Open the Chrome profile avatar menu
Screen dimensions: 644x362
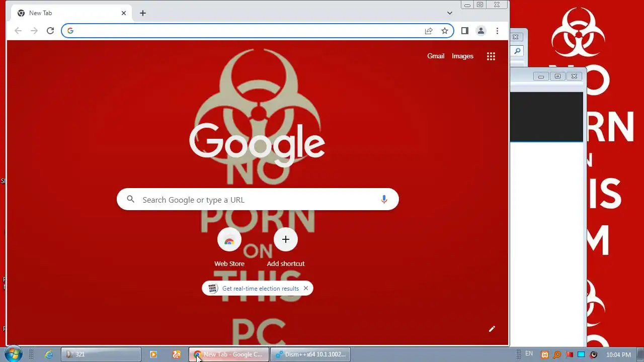(x=481, y=31)
